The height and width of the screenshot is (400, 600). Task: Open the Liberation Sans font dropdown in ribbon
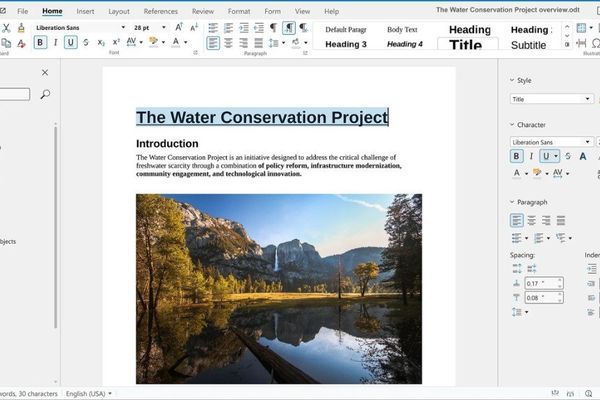tap(122, 27)
